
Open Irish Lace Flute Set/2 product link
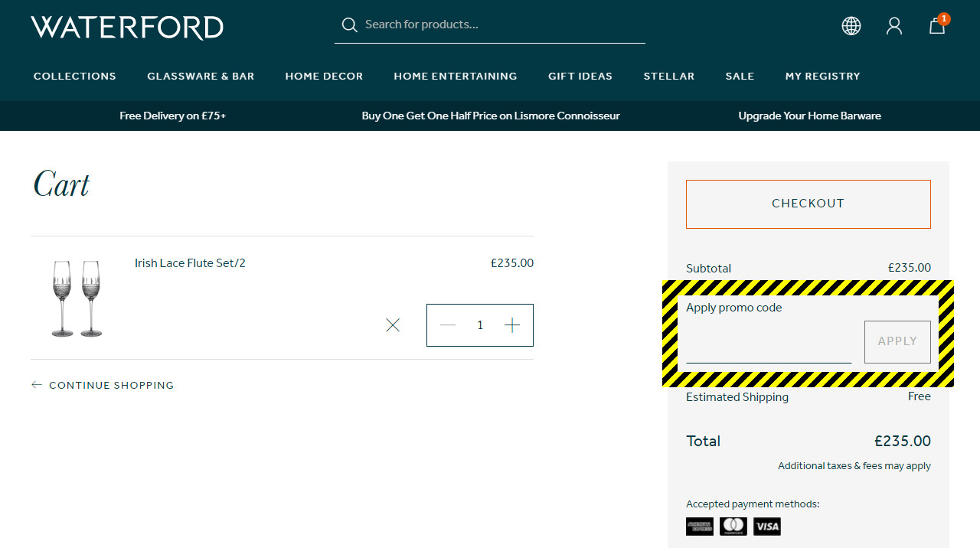tap(190, 263)
